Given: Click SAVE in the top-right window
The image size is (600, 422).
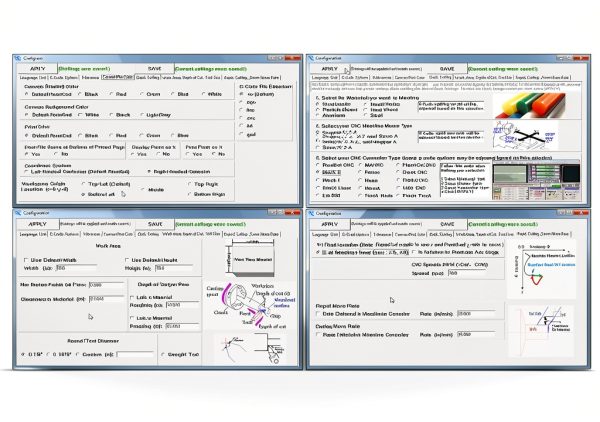Looking at the screenshot, I should (447, 69).
